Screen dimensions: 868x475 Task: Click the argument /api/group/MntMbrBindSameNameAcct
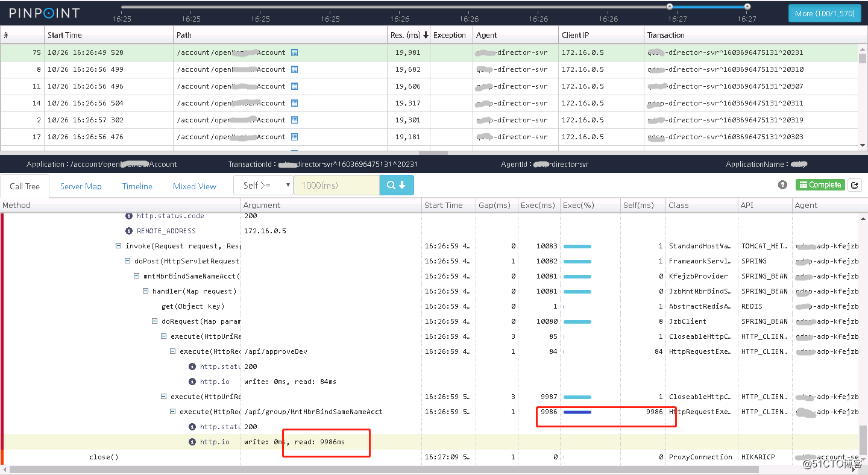pos(313,412)
